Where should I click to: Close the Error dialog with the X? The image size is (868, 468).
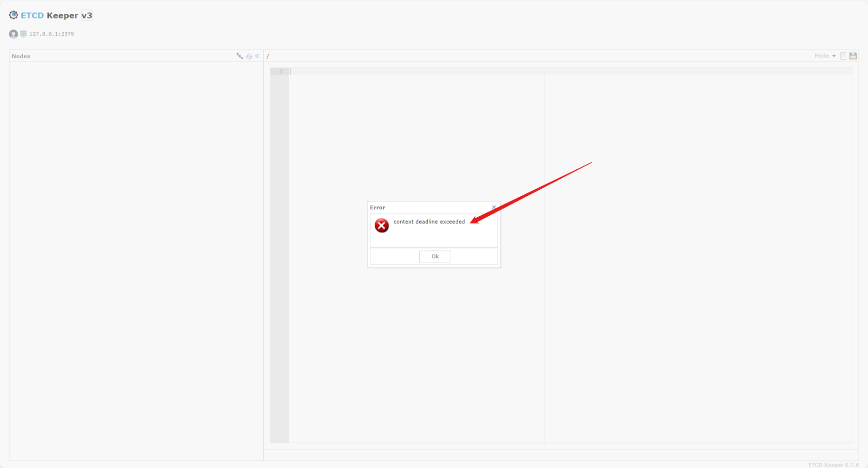(494, 207)
